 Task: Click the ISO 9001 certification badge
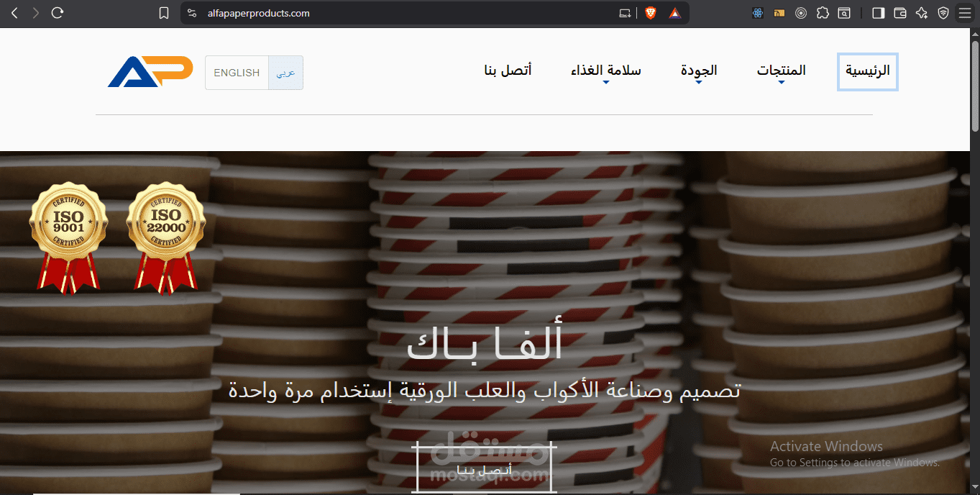coord(68,237)
